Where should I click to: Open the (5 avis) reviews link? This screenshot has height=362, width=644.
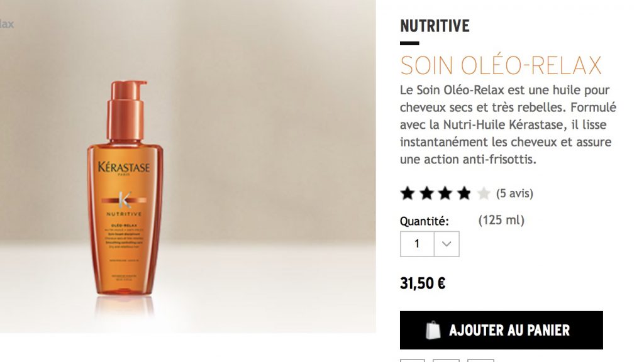tap(514, 194)
